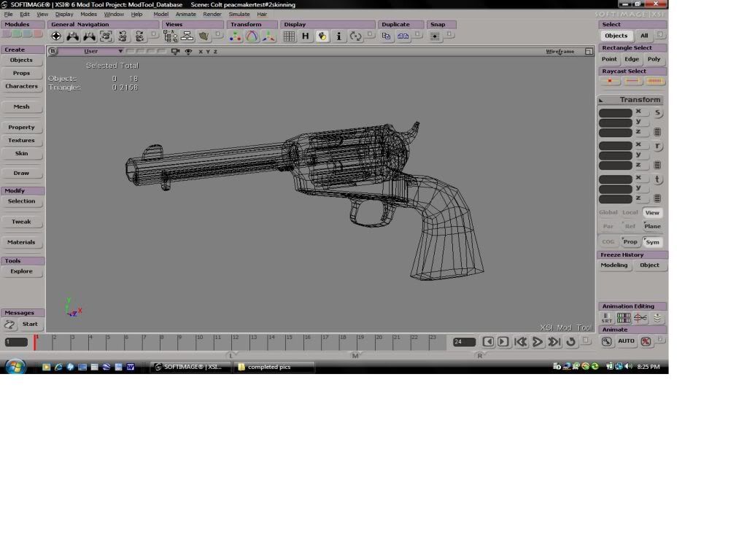
Task: Click the H icon in Display
Action: (306, 36)
